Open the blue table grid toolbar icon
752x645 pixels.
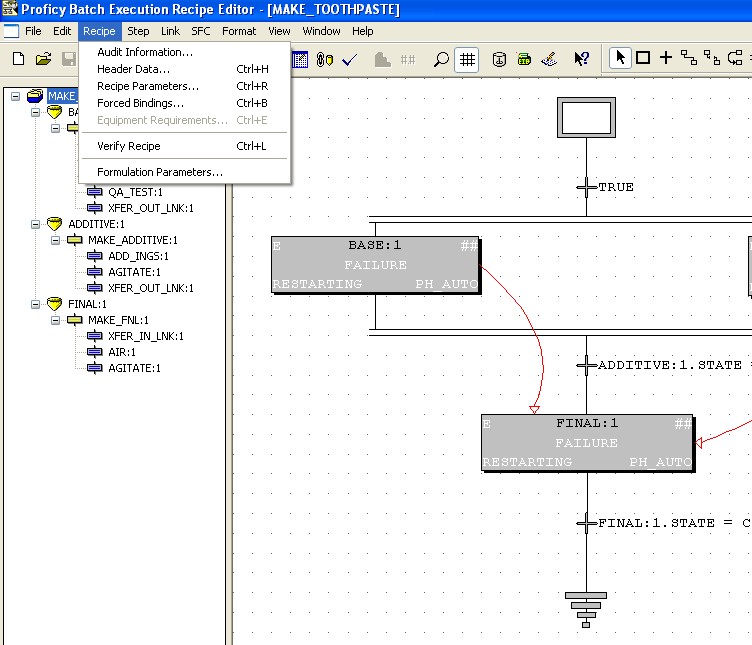[x=300, y=59]
